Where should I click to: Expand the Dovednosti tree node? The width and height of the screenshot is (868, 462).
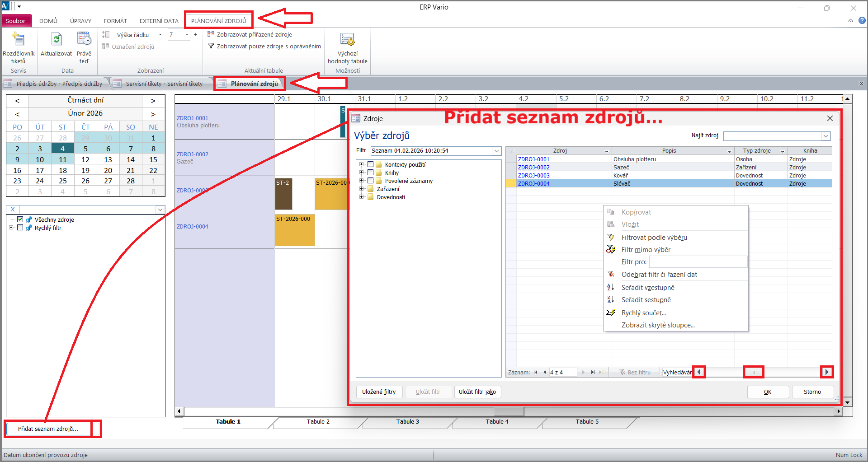[361, 197]
